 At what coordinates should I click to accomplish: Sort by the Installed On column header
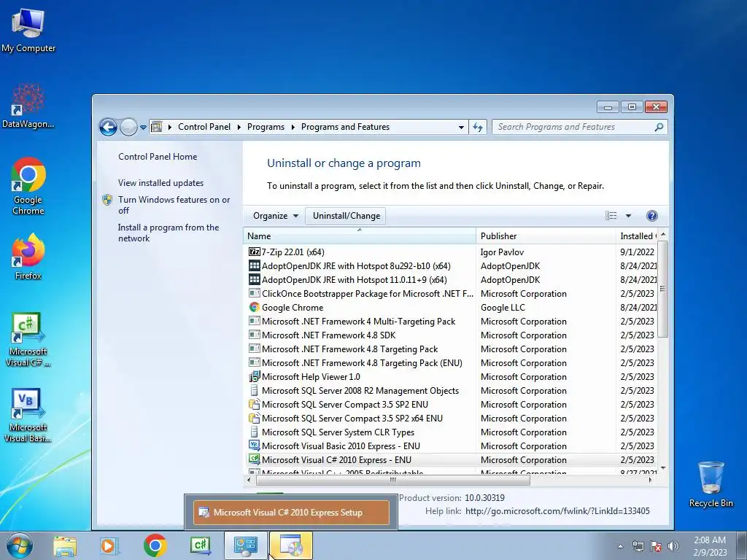tap(637, 236)
